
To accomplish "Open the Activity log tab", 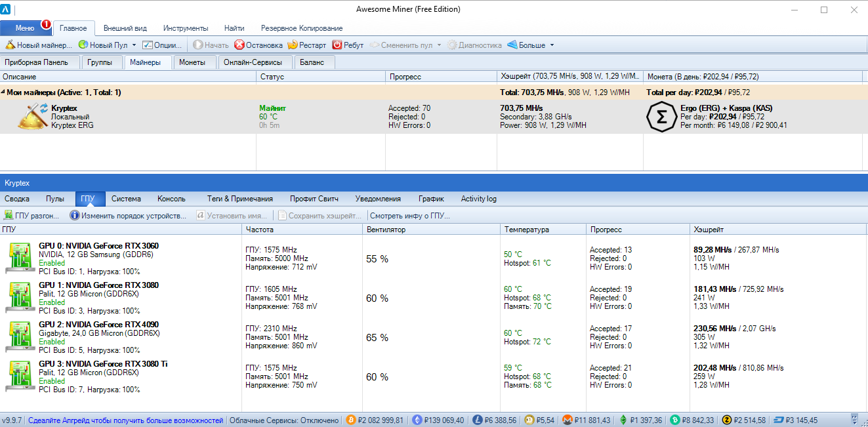I will coord(479,199).
